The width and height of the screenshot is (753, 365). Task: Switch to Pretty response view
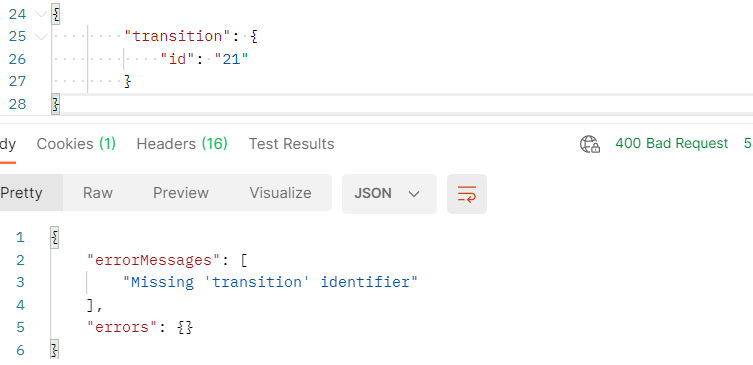coord(22,193)
